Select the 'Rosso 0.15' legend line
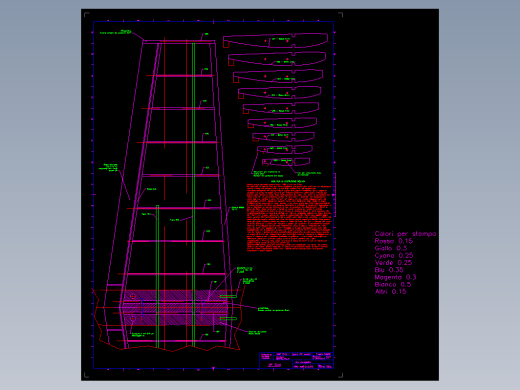 click(x=394, y=241)
